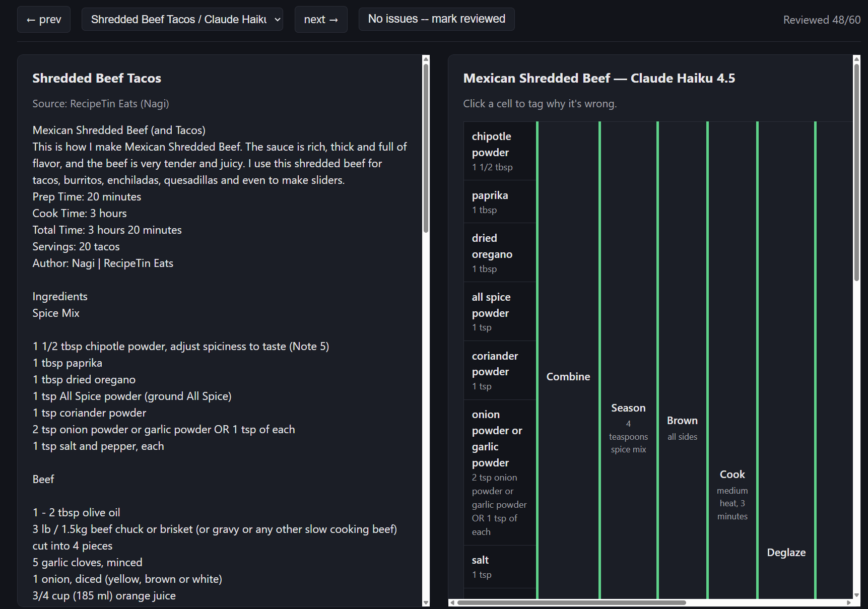The height and width of the screenshot is (609, 868).
Task: Click the Spice Mix subheading
Action: (56, 313)
